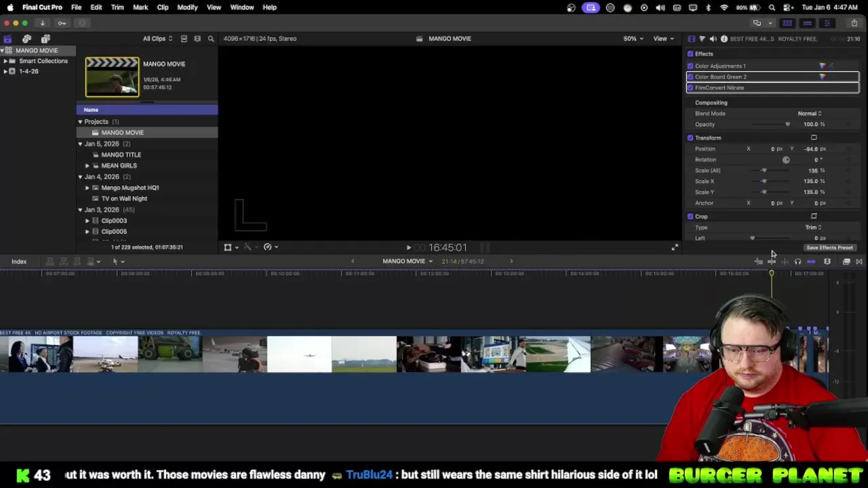
Task: Turn the Rotation dial
Action: (786, 160)
